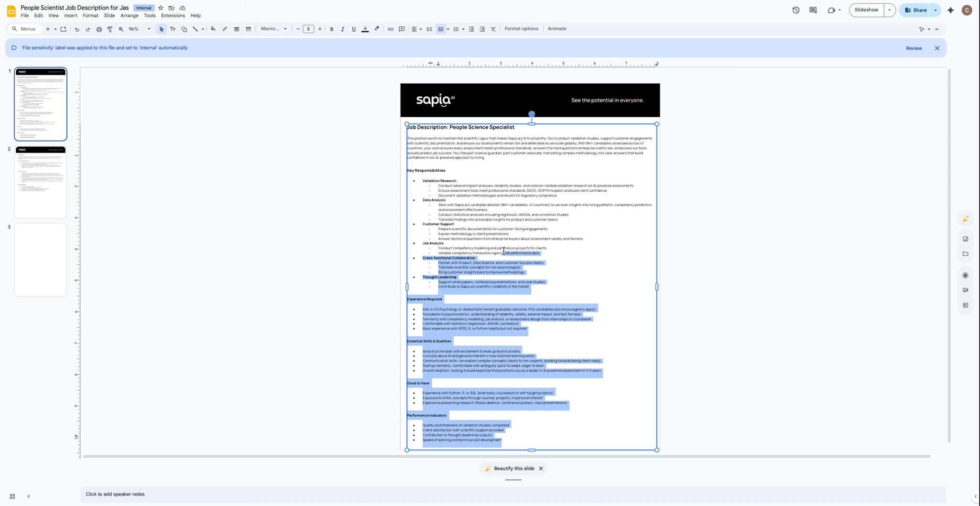980x506 pixels.
Task: Open the Arrange menu
Action: 129,15
